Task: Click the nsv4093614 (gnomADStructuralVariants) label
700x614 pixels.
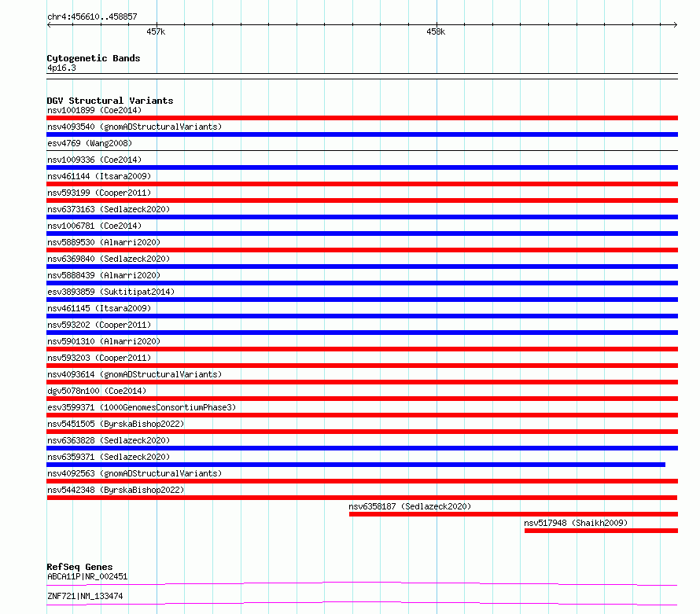Action: pyautogui.click(x=134, y=374)
